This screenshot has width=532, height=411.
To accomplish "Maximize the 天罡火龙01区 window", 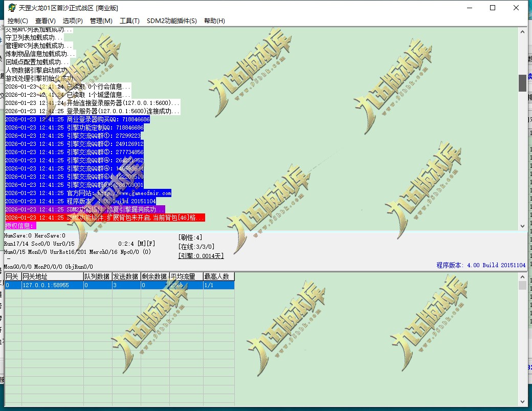I will tap(493, 8).
